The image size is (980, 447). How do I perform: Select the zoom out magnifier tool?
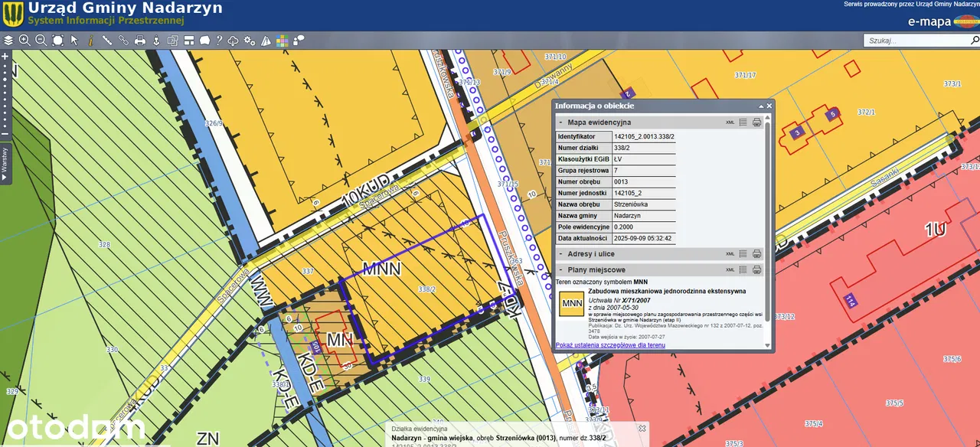(x=41, y=41)
